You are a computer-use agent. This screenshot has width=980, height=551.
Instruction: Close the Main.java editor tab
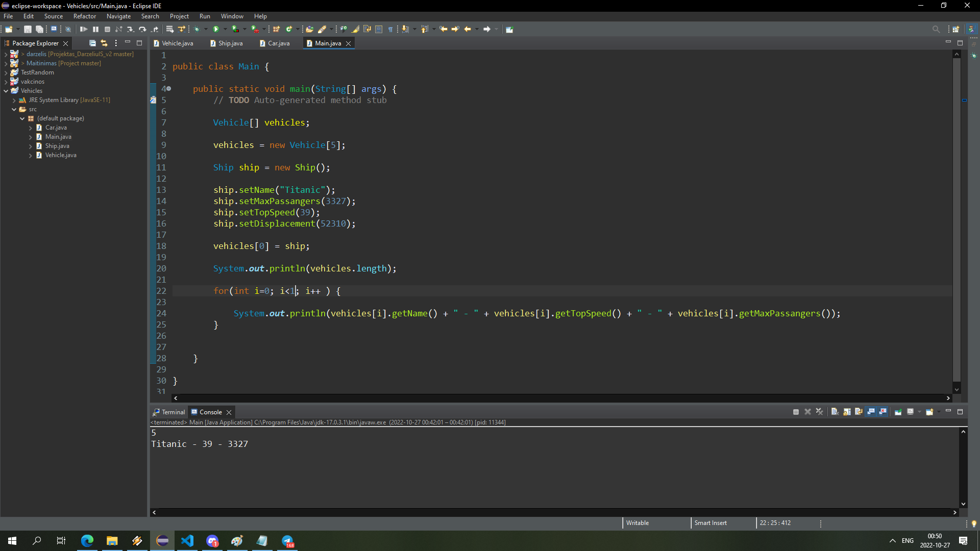[x=349, y=43]
